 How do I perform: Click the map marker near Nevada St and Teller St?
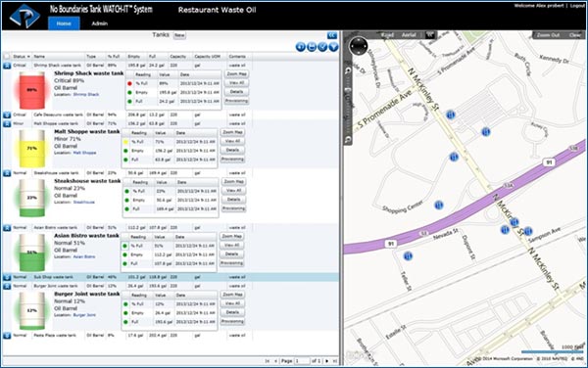pyautogui.click(x=408, y=256)
